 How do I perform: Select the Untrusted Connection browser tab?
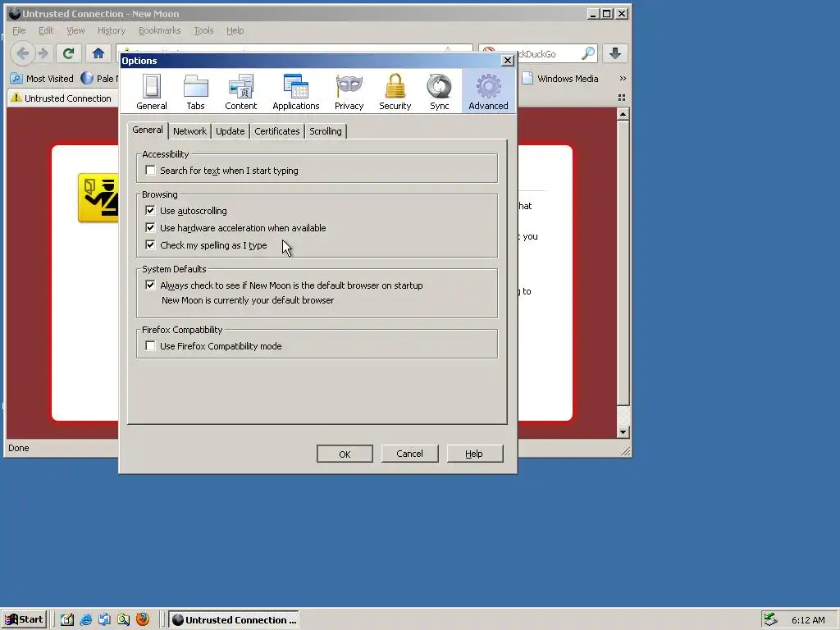pyautogui.click(x=62, y=98)
